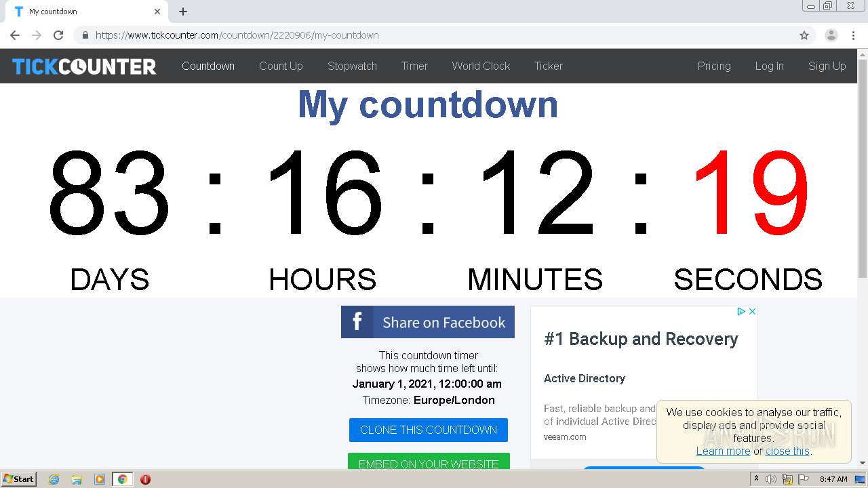This screenshot has height=488, width=868.
Task: Show hidden tray icons arrow
Action: point(756,479)
